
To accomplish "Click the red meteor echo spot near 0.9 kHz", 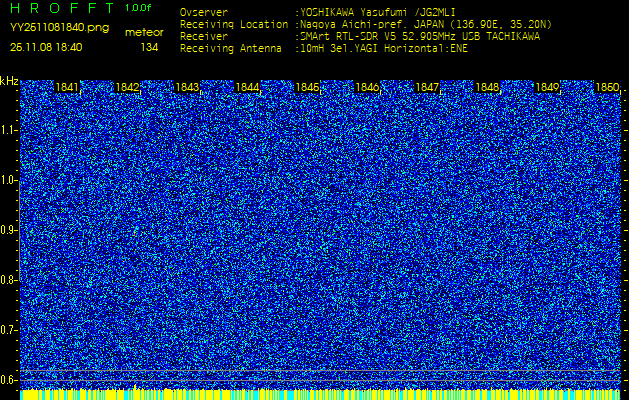I will pyautogui.click(x=135, y=230).
